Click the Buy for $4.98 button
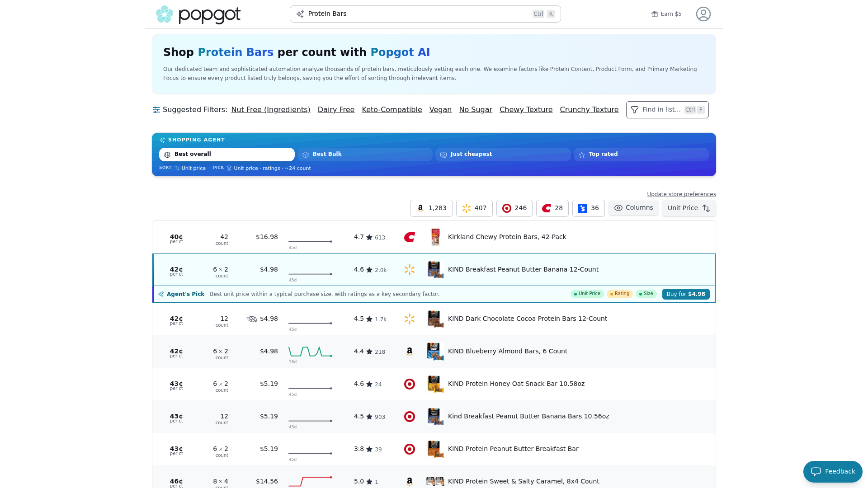The height and width of the screenshot is (488, 868). tap(686, 294)
